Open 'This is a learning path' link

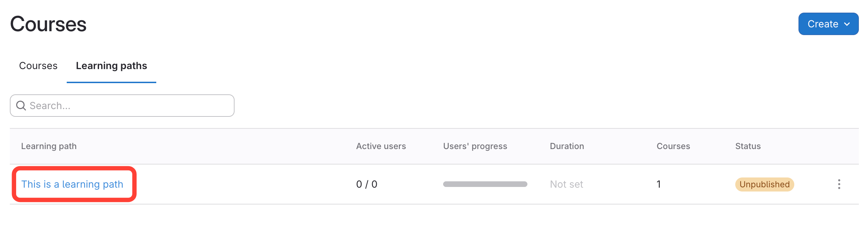click(x=72, y=184)
